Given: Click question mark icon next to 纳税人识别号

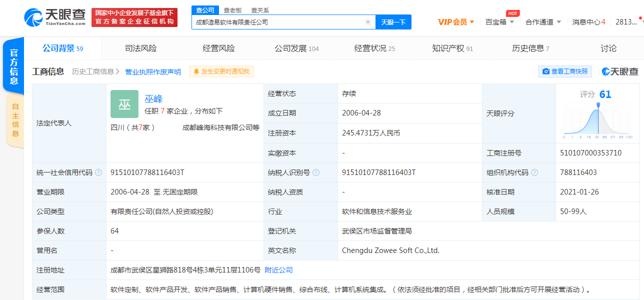Looking at the screenshot, I should tap(316, 172).
